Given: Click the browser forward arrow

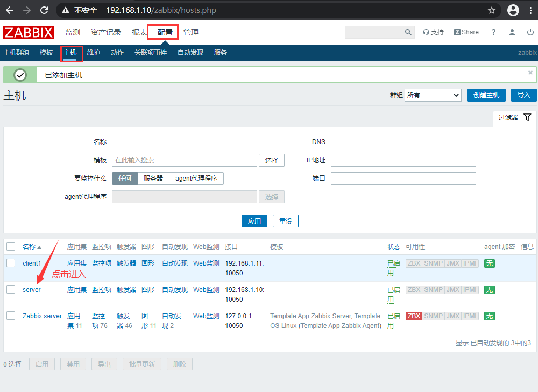Looking at the screenshot, I should tap(27, 10).
